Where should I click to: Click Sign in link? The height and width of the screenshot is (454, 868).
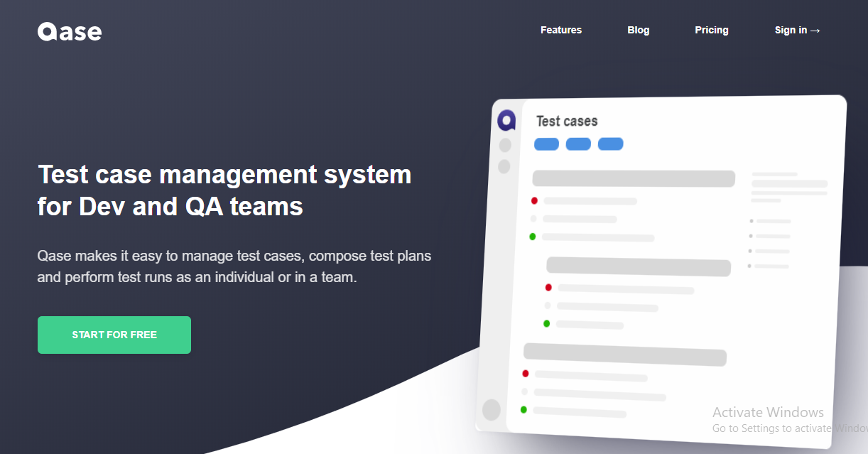pyautogui.click(x=798, y=30)
